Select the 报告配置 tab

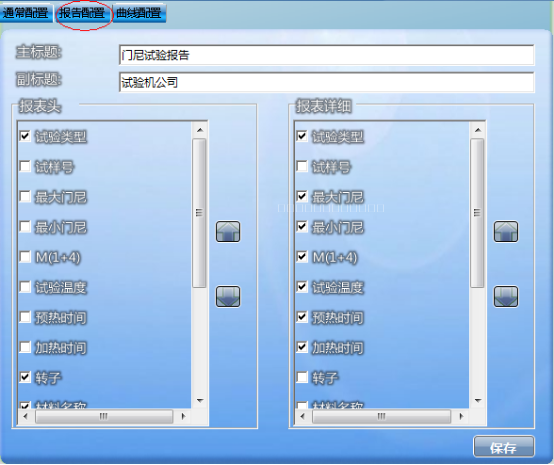pyautogui.click(x=82, y=13)
